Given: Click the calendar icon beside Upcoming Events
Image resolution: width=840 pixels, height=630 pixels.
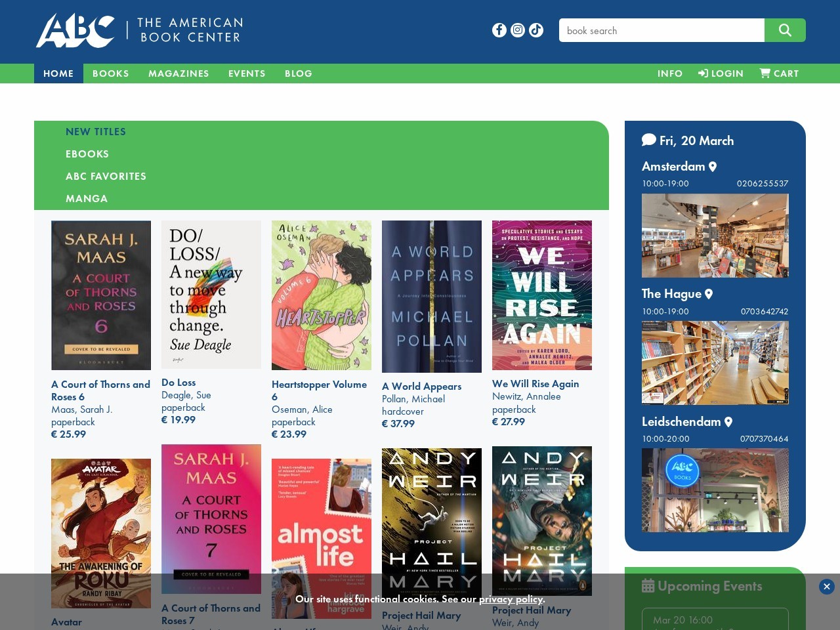Looking at the screenshot, I should [x=648, y=585].
